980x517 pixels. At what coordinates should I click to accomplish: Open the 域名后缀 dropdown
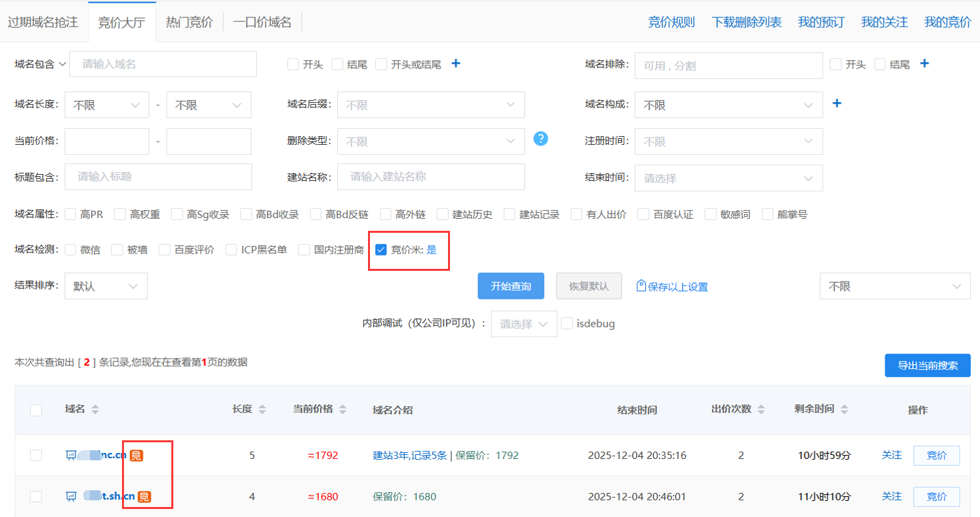tap(431, 105)
